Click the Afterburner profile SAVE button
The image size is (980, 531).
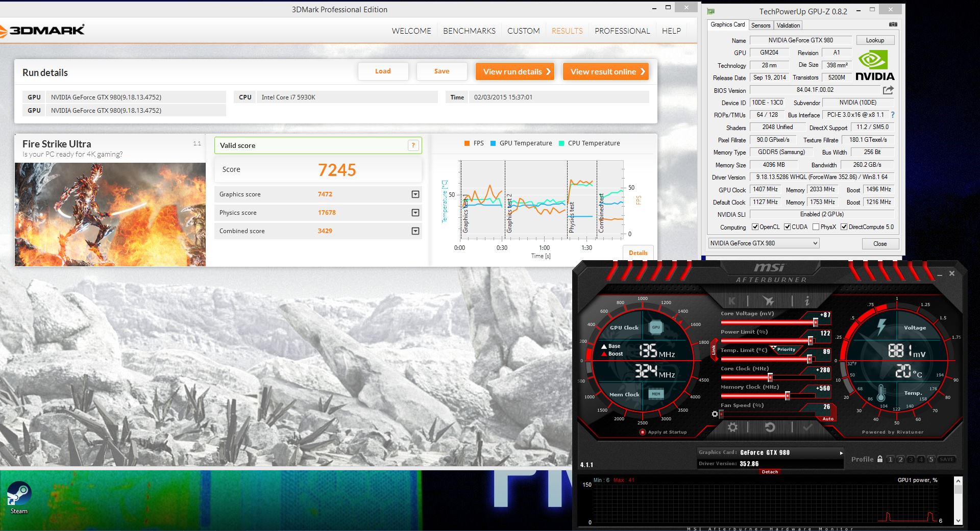tap(947, 459)
